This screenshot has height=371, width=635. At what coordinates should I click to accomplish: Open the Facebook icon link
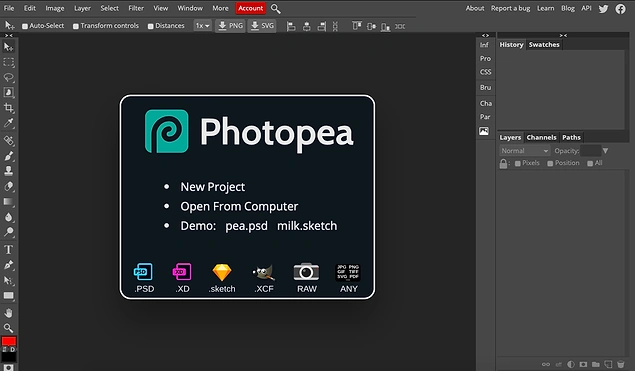[620, 9]
